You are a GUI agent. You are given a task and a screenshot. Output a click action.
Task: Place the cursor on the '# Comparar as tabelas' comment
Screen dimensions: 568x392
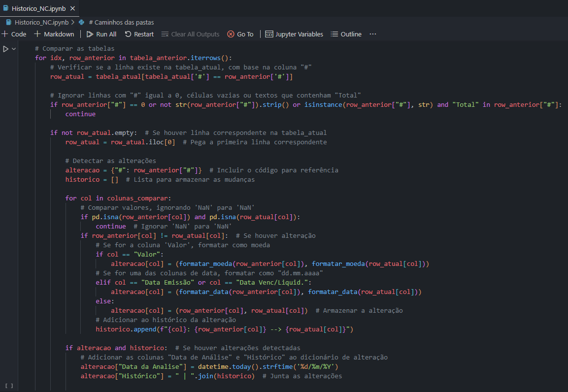(x=75, y=48)
